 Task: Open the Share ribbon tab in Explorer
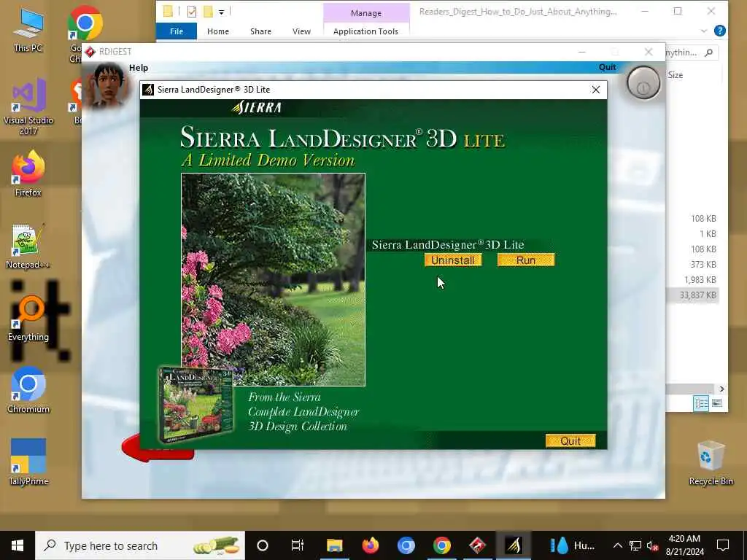pos(260,31)
